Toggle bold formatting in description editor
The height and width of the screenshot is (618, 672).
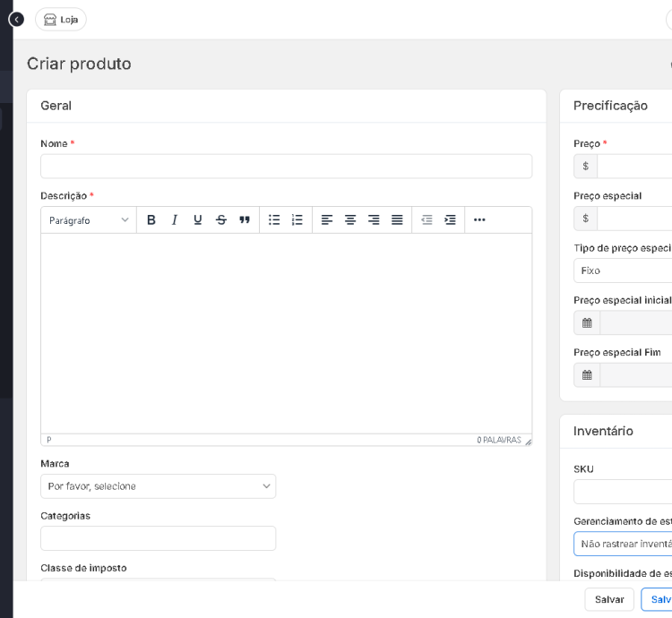151,220
